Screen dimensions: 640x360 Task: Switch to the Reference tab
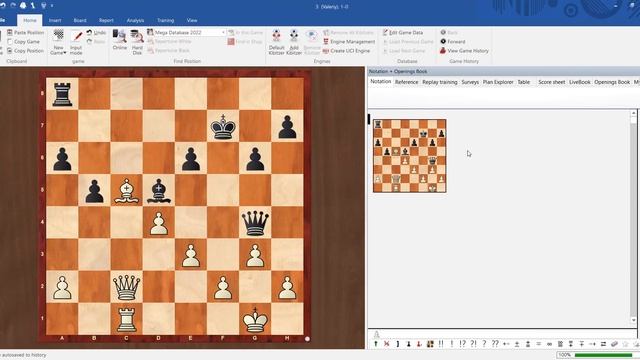pos(407,82)
